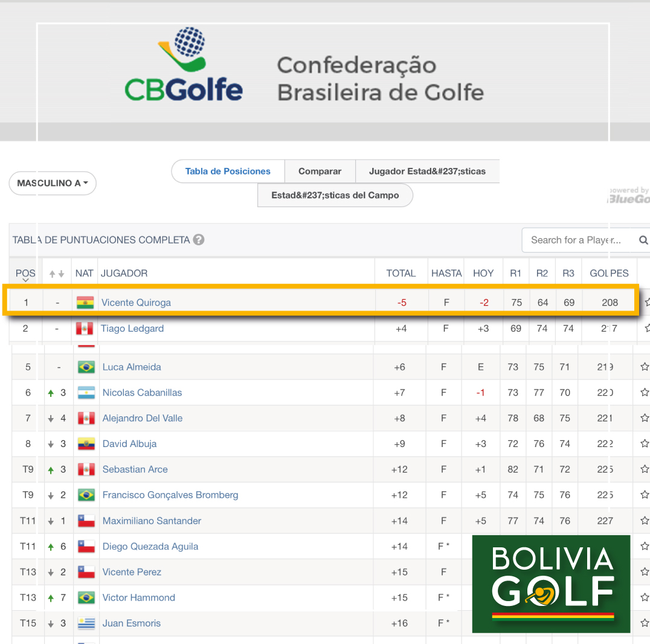Click the Bolivia Golf logo badge
The image size is (650, 644).
tap(552, 584)
